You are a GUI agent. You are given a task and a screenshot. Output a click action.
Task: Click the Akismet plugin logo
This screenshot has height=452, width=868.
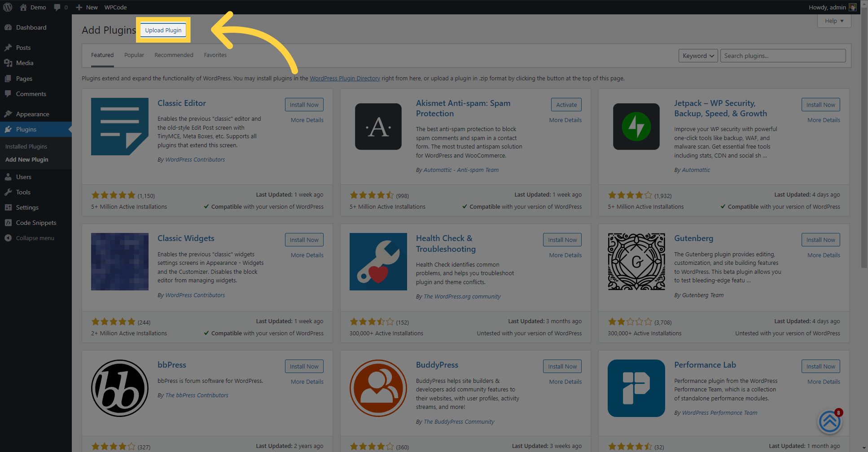point(378,127)
